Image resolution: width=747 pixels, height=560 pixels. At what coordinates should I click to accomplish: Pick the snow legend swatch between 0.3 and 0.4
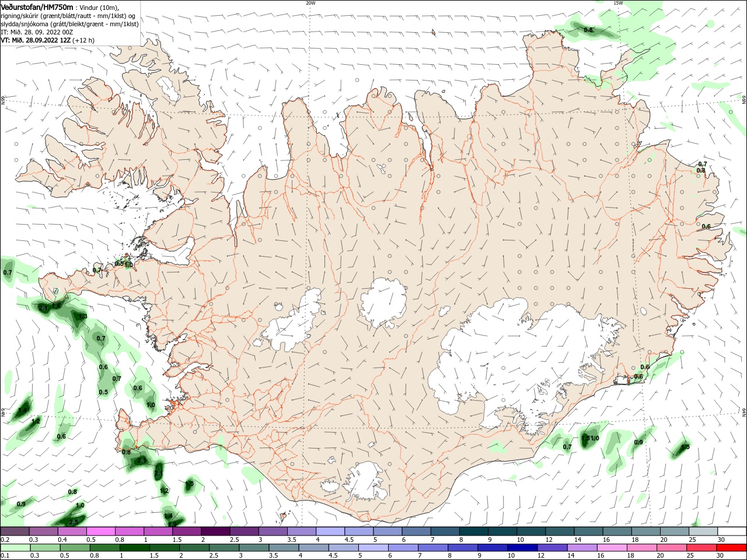coord(43,531)
